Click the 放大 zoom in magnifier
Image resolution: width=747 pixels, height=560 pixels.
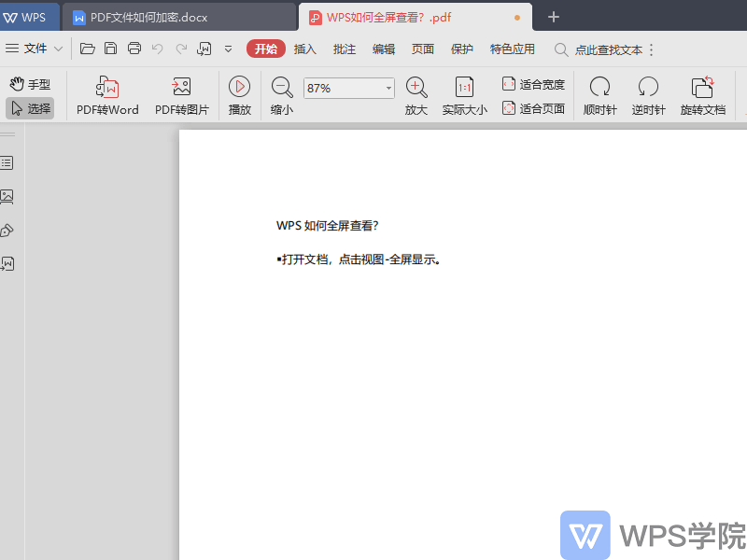click(x=416, y=88)
